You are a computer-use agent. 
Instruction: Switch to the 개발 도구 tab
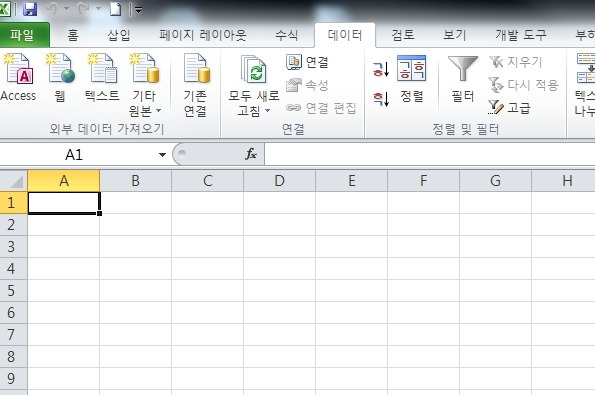pyautogui.click(x=521, y=35)
